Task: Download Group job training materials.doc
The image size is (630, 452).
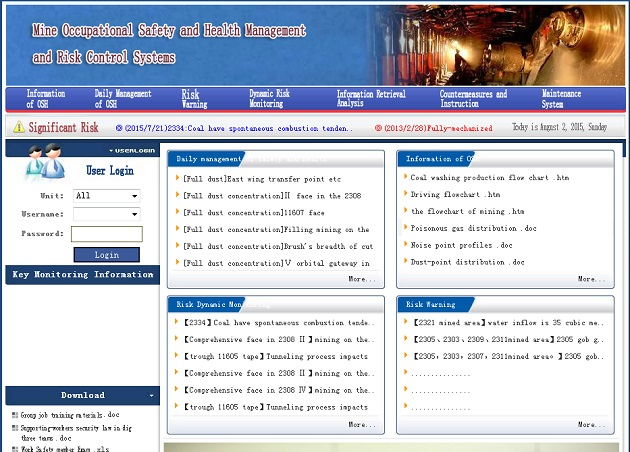Action: [70, 415]
